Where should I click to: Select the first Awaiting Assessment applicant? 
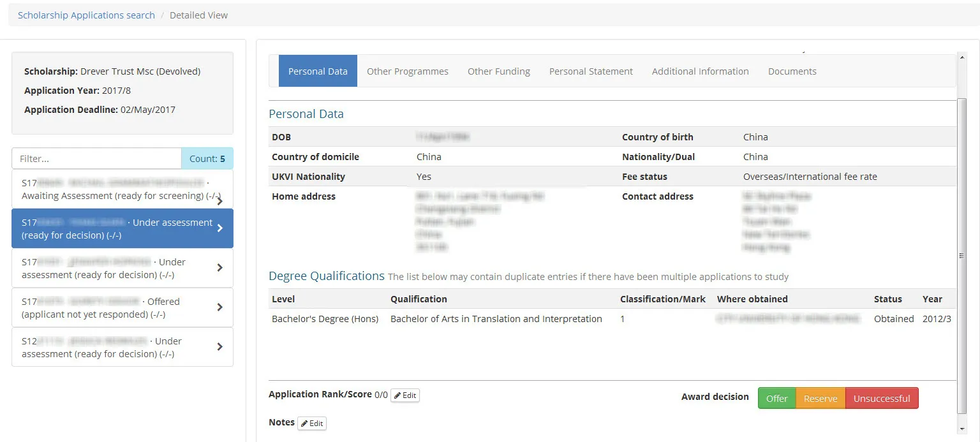pyautogui.click(x=115, y=189)
